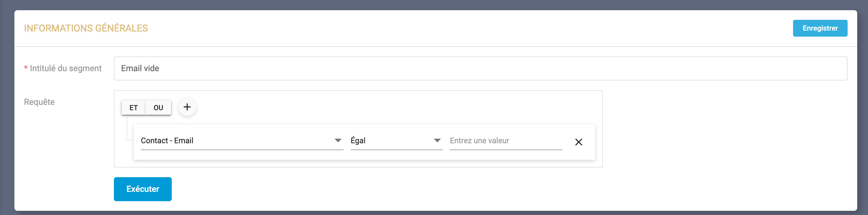Switch the query operator to OU
Image resolution: width=868 pixels, height=215 pixels.
pyautogui.click(x=158, y=108)
